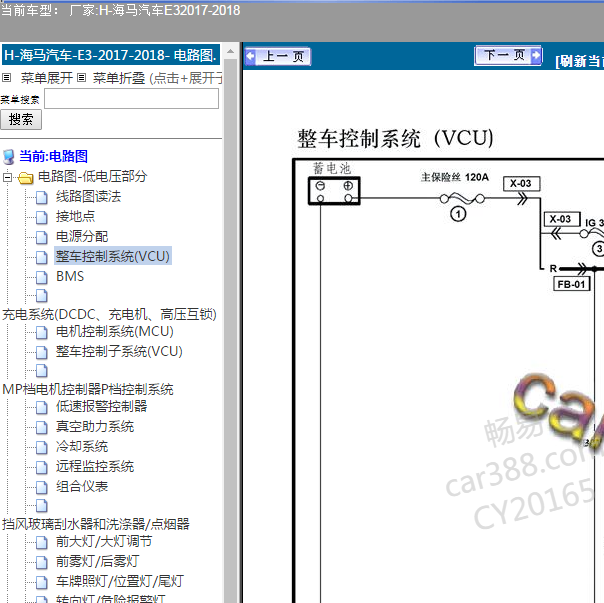This screenshot has height=603, width=604.
Task: Click 菜单折叠 collapse-all menu icon
Action: 81,78
